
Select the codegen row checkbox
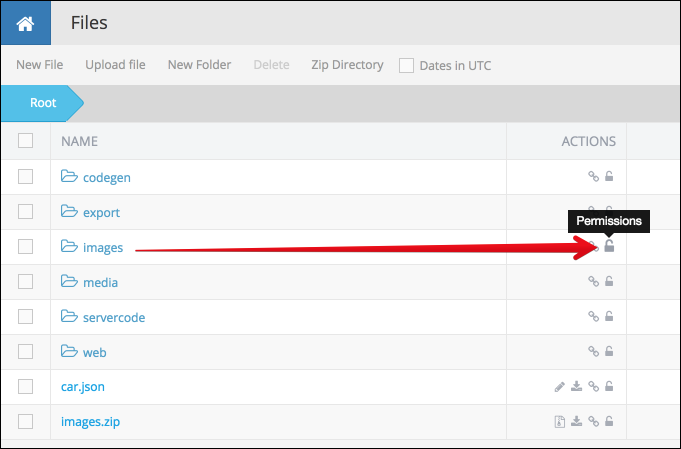tap(25, 177)
